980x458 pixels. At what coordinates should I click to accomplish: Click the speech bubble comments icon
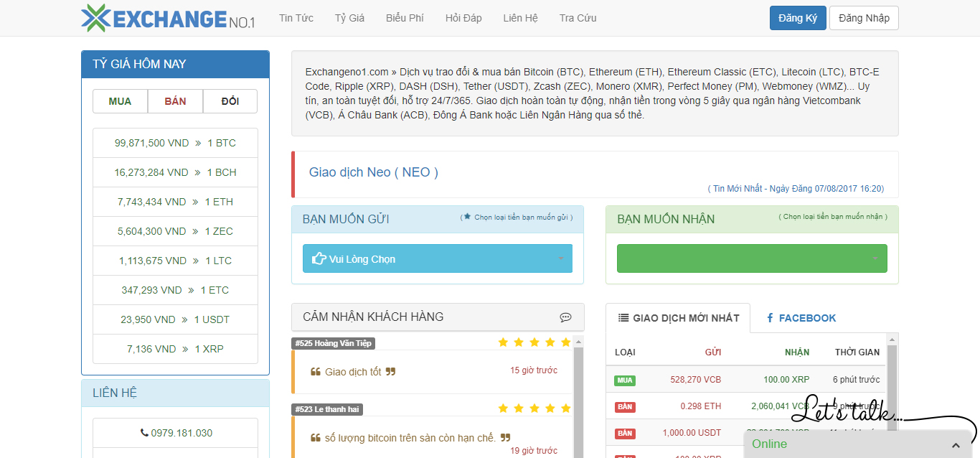coord(565,317)
